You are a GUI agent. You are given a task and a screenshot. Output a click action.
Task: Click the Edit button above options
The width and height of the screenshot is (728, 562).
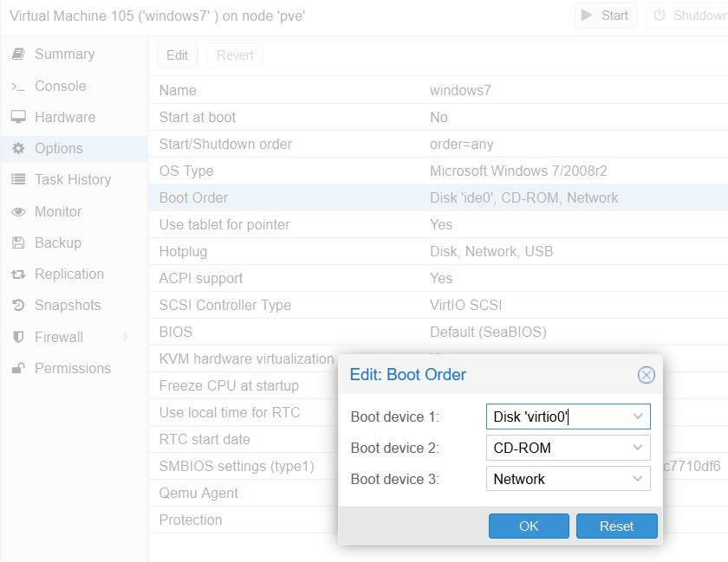(x=177, y=55)
